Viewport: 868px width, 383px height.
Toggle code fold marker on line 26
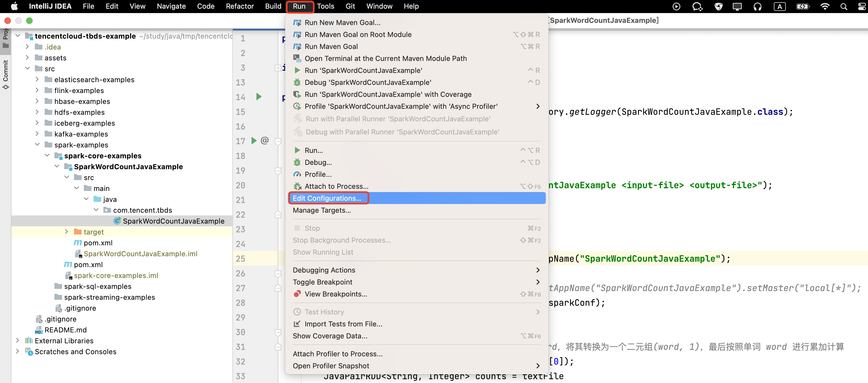pos(278,274)
